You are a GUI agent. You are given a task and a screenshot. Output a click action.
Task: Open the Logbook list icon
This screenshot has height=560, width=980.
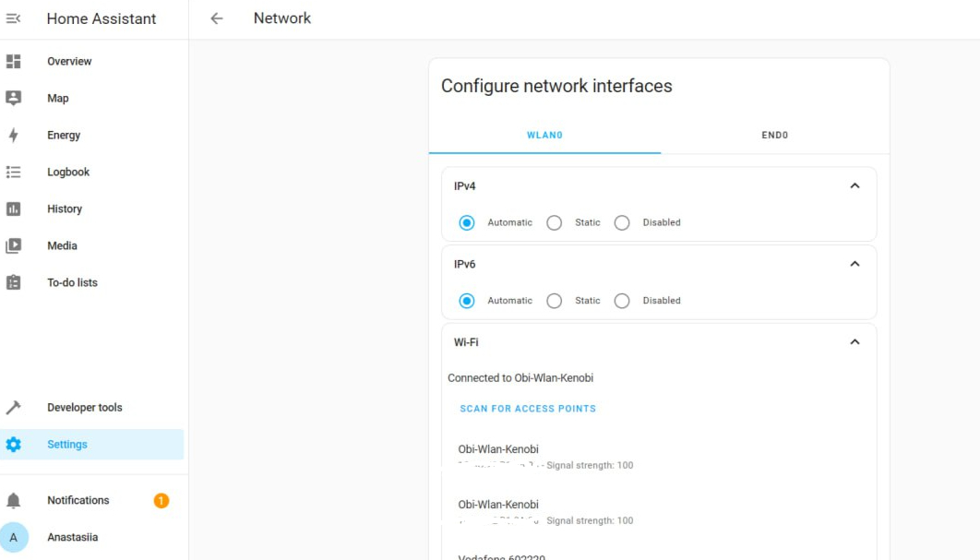click(x=14, y=172)
